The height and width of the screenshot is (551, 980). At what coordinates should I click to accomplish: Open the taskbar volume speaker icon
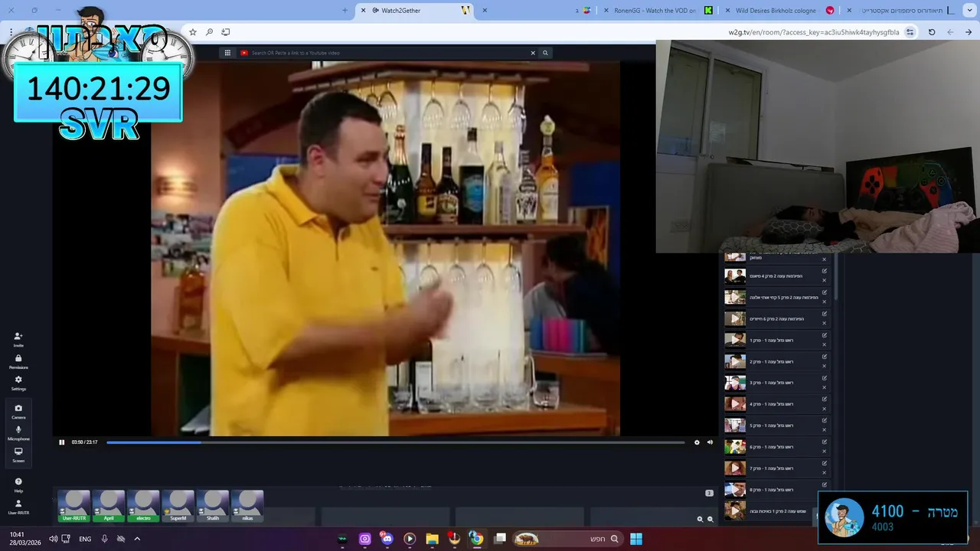53,539
